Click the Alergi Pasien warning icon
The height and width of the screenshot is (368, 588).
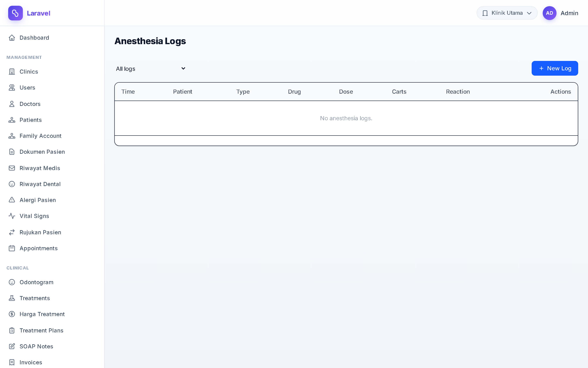(12, 200)
